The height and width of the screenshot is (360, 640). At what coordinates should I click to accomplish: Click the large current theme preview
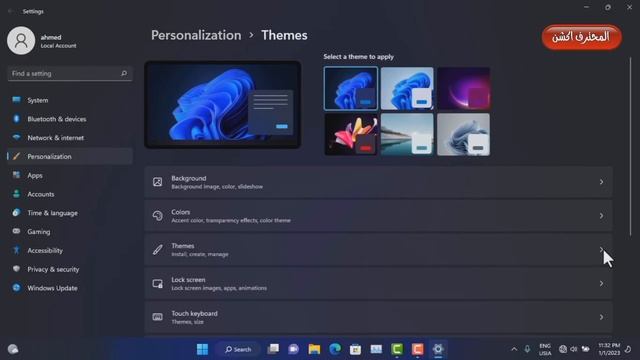222,104
